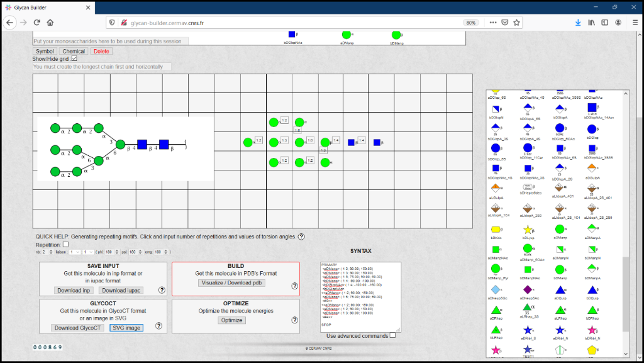Open help icon for the BUILD section
Screen dimensions: 644x363
(294, 286)
